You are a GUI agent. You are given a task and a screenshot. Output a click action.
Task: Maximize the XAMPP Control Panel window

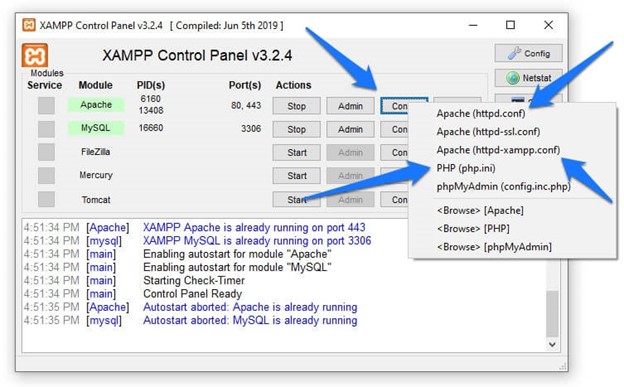pos(510,25)
